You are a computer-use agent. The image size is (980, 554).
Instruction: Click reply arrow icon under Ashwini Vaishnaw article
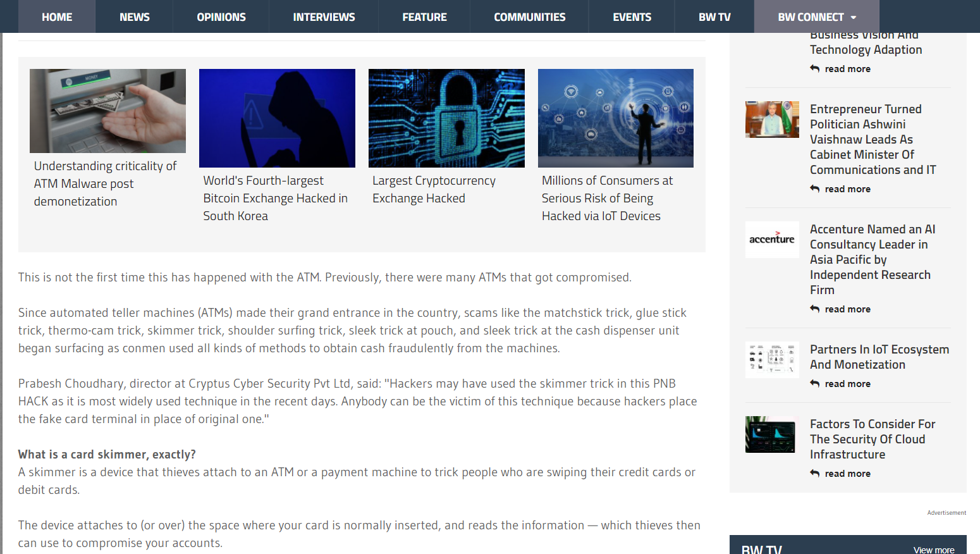click(815, 188)
